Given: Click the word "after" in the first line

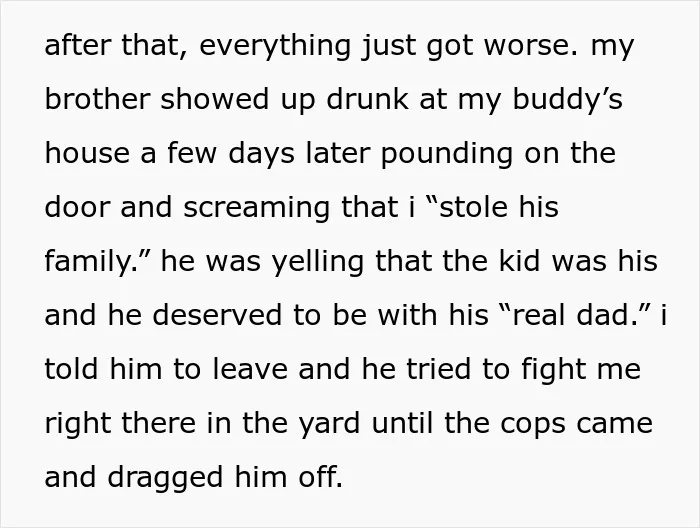Looking at the screenshot, I should [77, 45].
